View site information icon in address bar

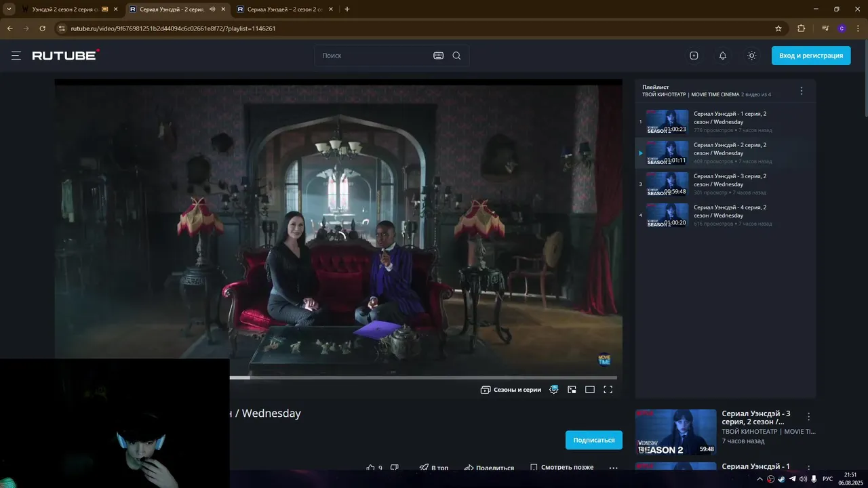(x=62, y=28)
